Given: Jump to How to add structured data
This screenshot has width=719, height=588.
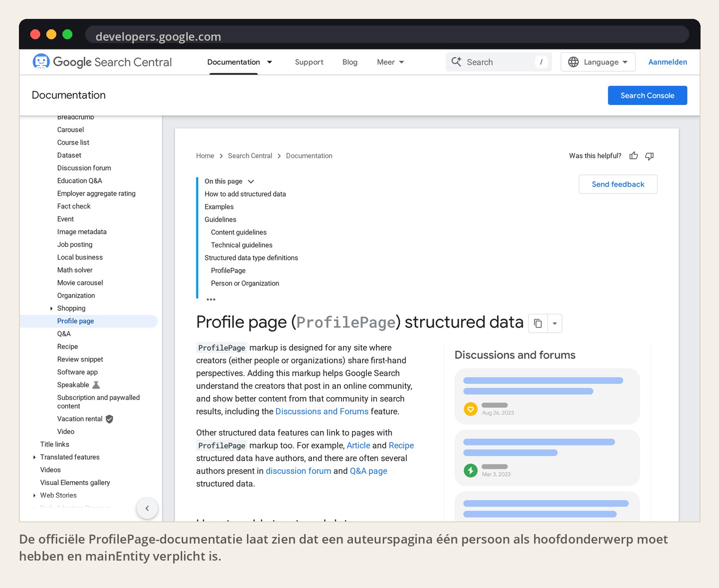Looking at the screenshot, I should click(245, 194).
